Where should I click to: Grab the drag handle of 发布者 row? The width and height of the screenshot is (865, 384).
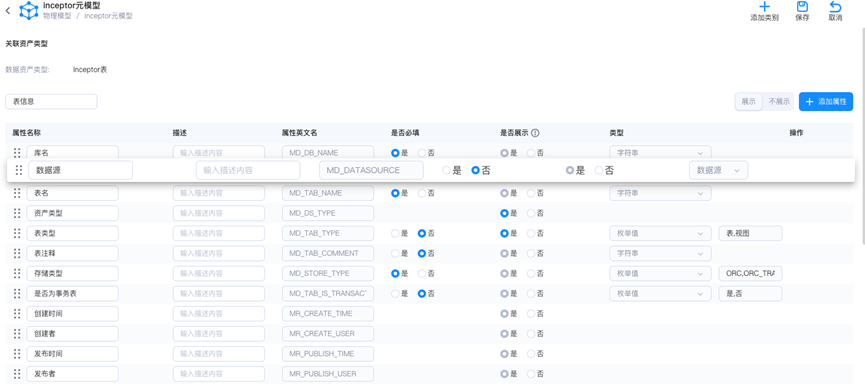point(17,374)
